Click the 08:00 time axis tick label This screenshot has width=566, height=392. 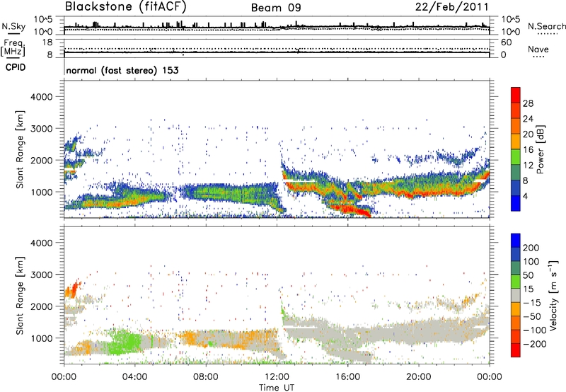point(206,377)
